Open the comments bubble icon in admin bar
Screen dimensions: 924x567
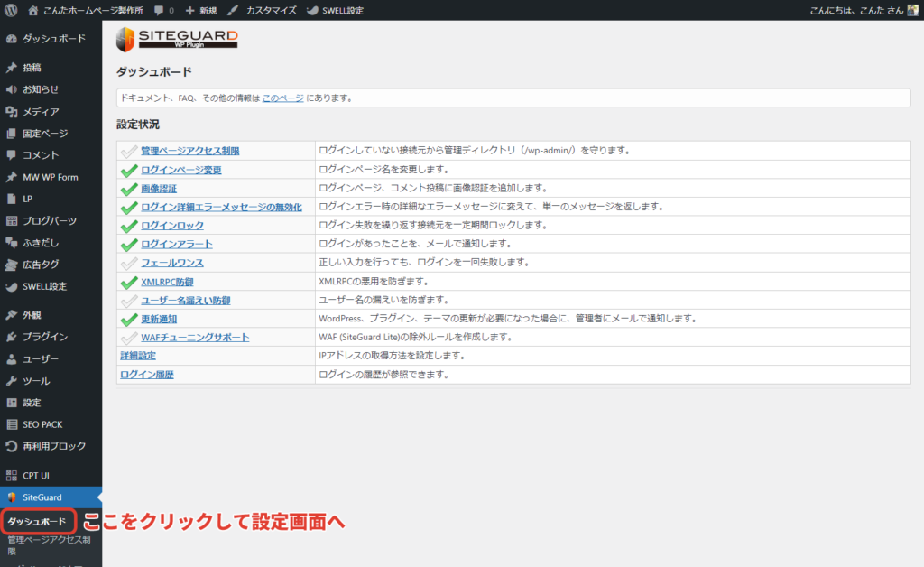tap(159, 11)
